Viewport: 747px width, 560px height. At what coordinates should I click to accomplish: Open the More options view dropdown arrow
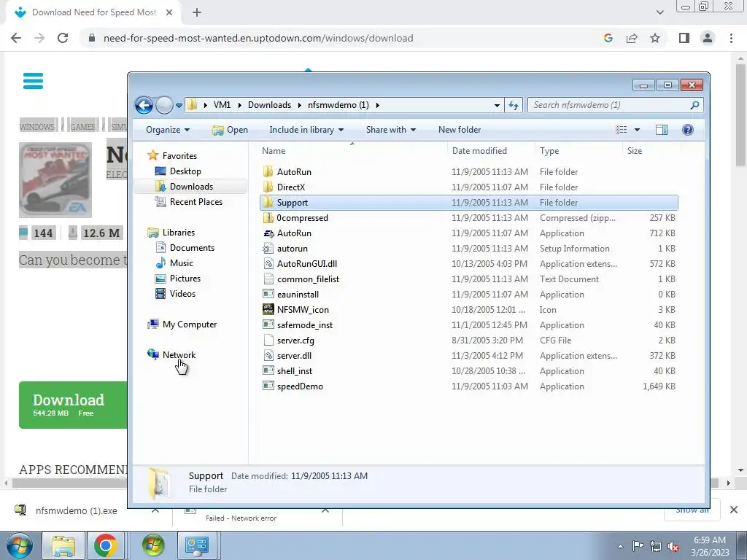pyautogui.click(x=637, y=130)
